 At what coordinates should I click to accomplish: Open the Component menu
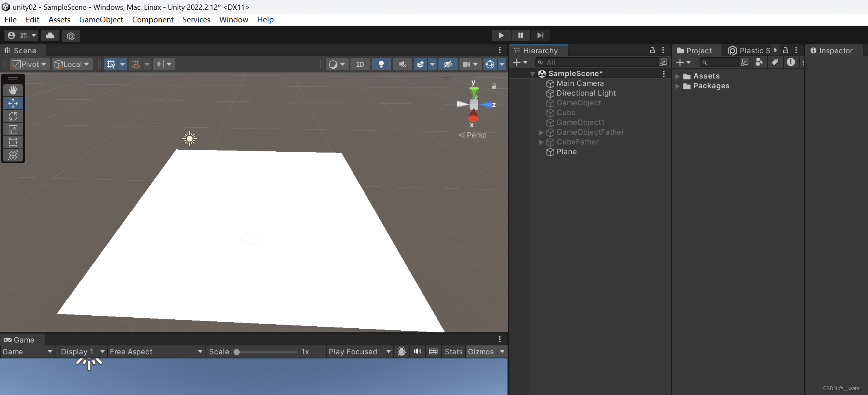click(x=153, y=20)
